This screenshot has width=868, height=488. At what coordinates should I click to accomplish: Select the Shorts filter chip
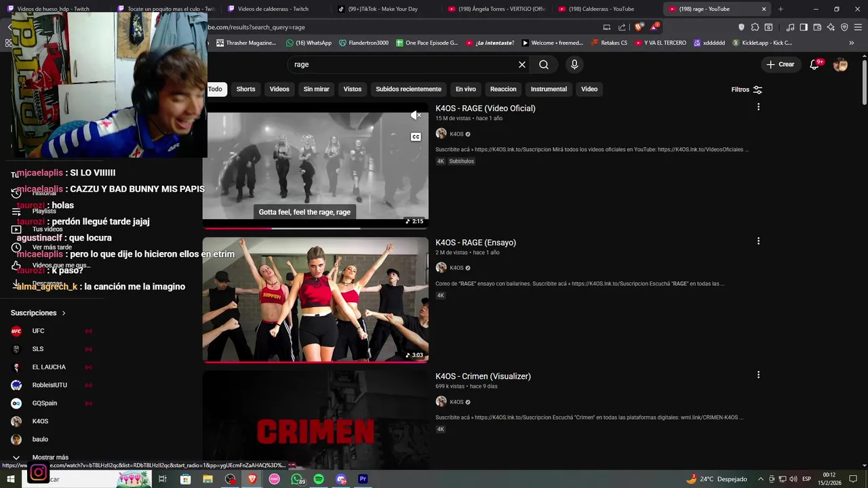[x=245, y=89]
